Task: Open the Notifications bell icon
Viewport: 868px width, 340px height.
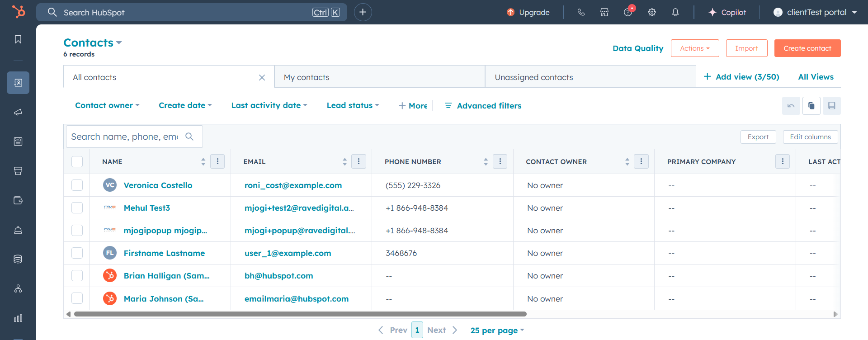Action: coord(675,12)
